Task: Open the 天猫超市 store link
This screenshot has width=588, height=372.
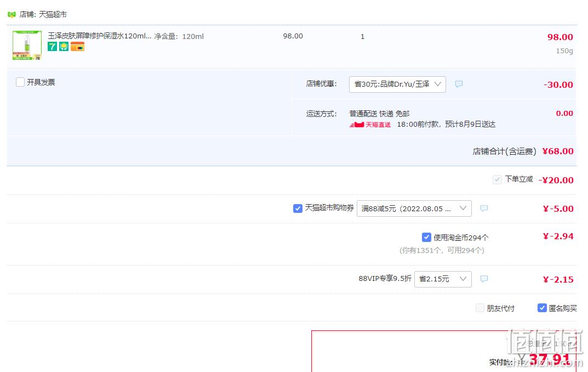Action: click(x=53, y=15)
